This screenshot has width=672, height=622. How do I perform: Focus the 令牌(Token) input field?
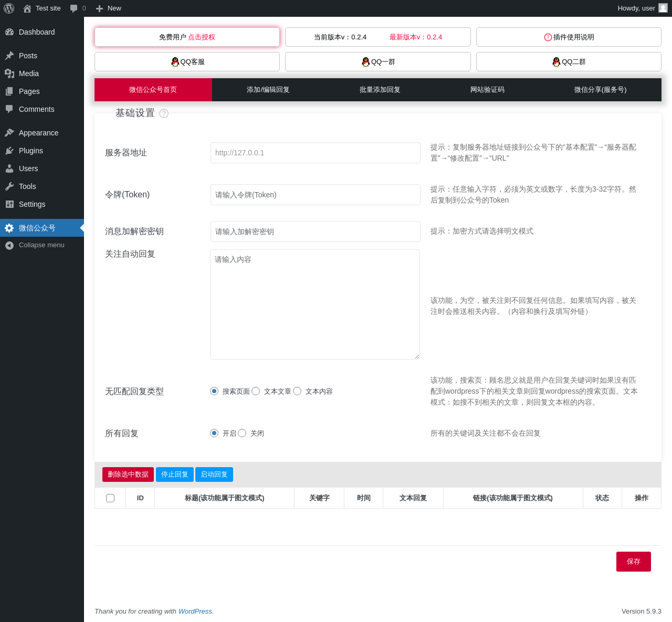316,195
